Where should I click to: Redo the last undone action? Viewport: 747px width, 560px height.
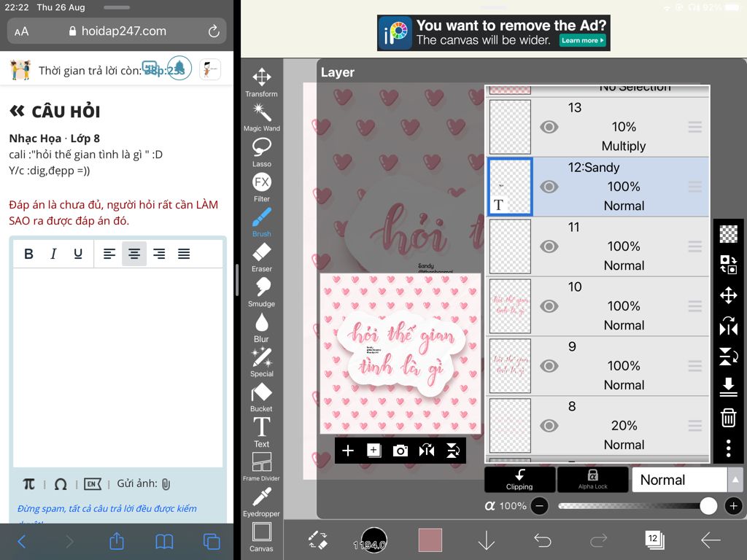(x=598, y=540)
